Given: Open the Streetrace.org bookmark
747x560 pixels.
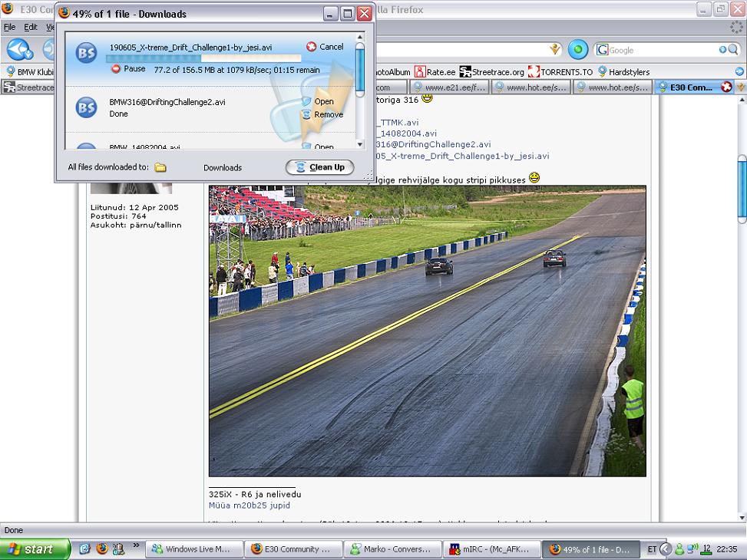Looking at the screenshot, I should [491, 72].
